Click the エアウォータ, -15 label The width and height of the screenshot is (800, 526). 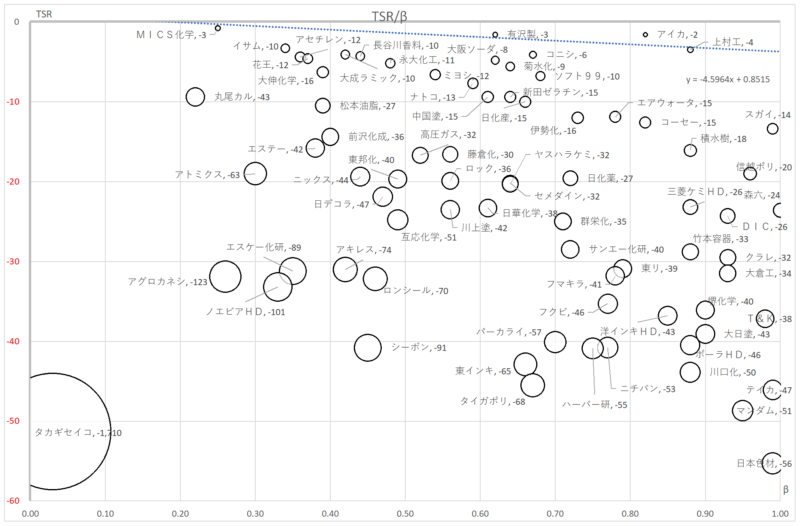[674, 104]
